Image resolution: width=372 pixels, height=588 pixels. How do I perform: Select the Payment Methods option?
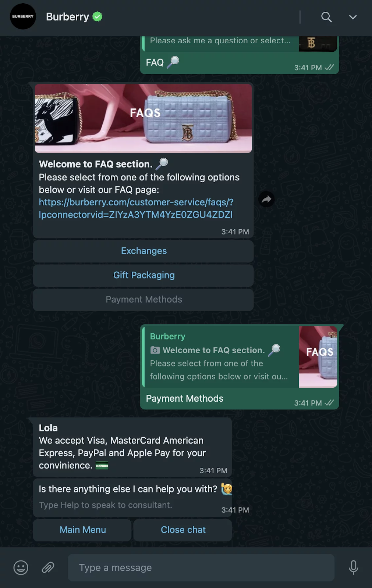point(143,300)
